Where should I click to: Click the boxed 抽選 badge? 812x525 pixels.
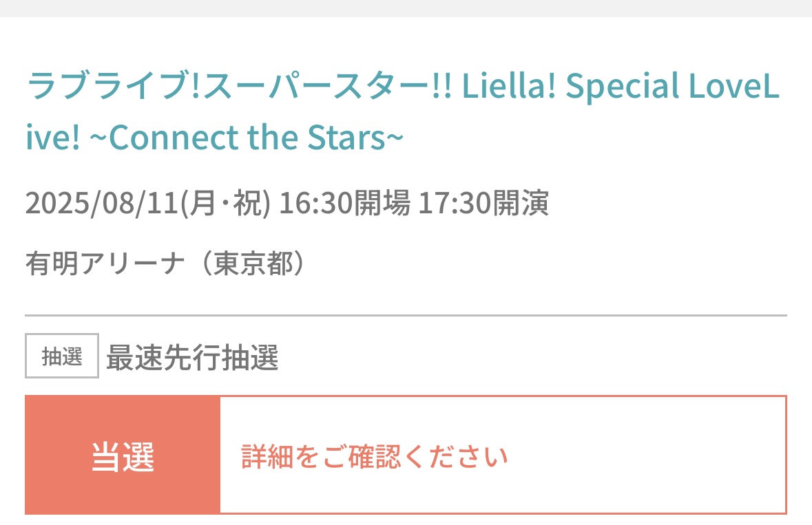click(62, 356)
